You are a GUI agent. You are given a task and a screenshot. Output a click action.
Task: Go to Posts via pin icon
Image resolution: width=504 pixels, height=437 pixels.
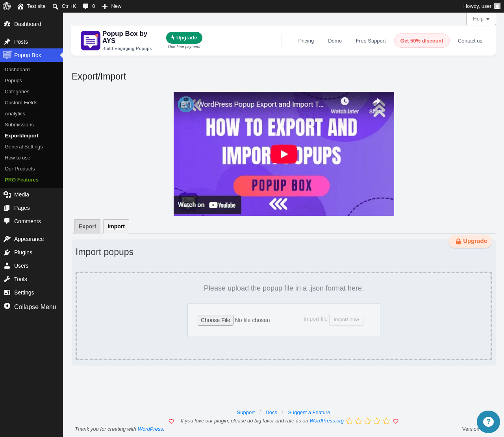[x=7, y=42]
